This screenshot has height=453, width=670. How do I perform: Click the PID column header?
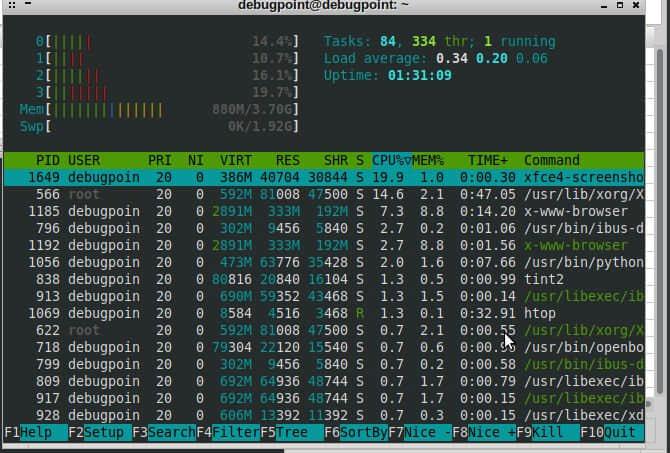pyautogui.click(x=47, y=160)
